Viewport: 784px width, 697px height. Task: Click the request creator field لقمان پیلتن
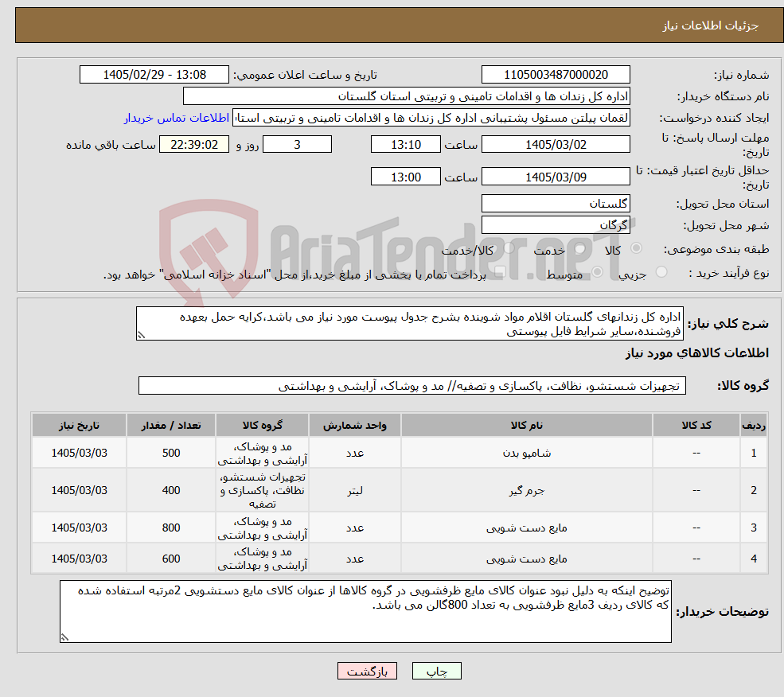431,118
